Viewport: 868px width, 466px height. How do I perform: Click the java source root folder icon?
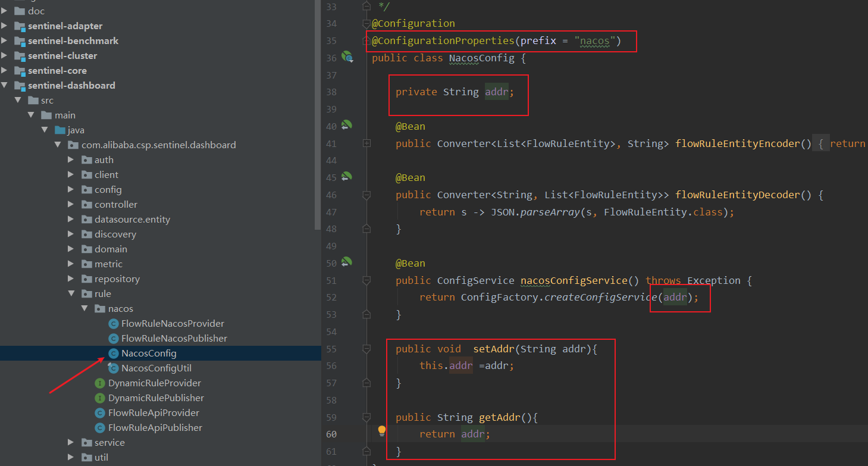pos(59,130)
